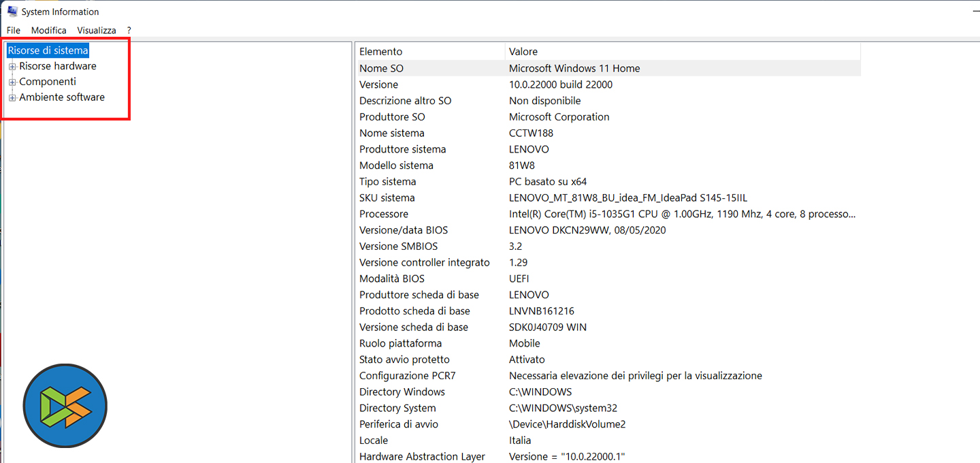Open the Modifica menu
Viewport: 980px width, 463px height.
[x=49, y=30]
